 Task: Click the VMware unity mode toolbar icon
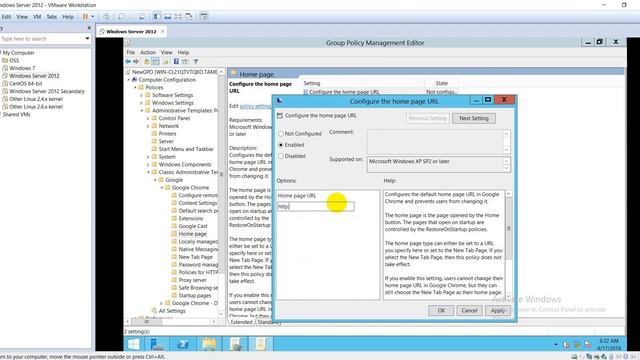189,17
